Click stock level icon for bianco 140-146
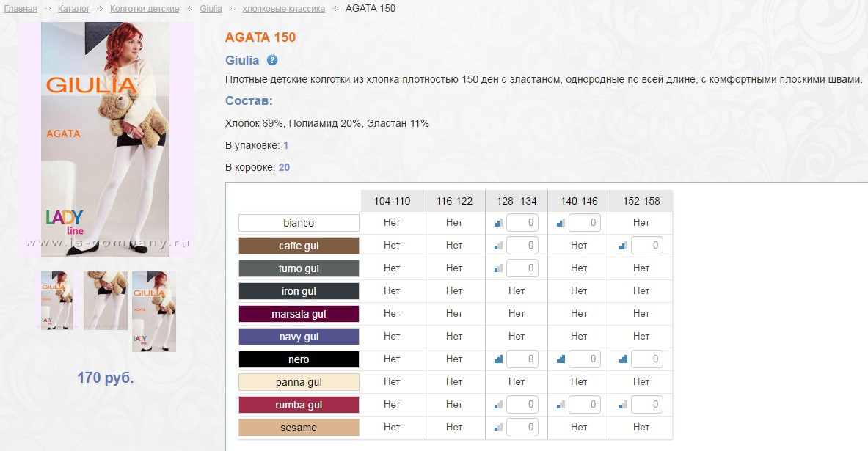 (x=561, y=223)
